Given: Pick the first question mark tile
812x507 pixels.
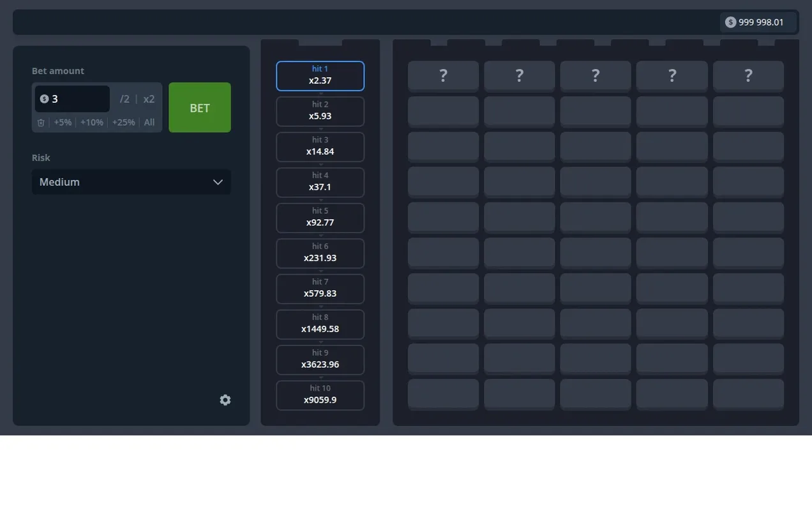Looking at the screenshot, I should coord(443,76).
